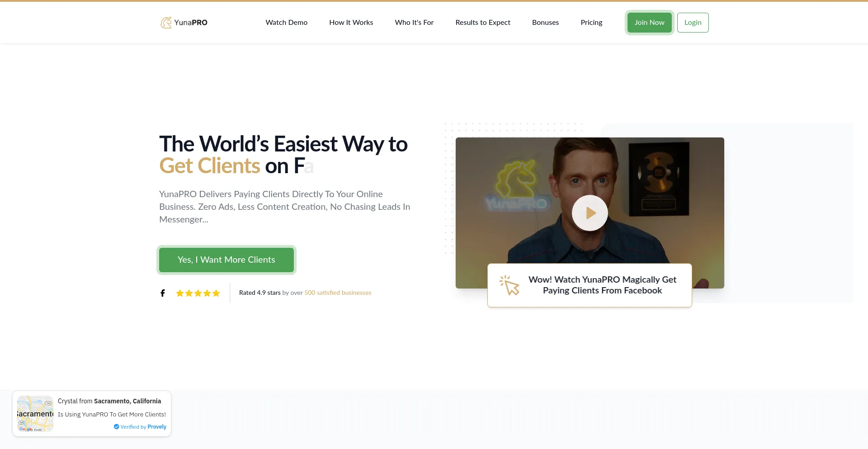Open the Sacramento map thumbnail
Viewport: 868px width, 449px height.
tap(35, 414)
